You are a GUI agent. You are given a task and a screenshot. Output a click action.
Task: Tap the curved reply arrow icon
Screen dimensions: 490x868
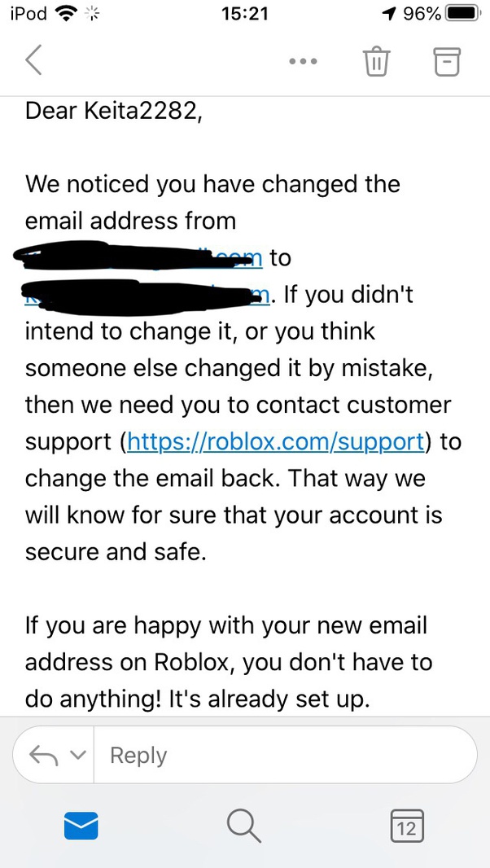[44, 755]
